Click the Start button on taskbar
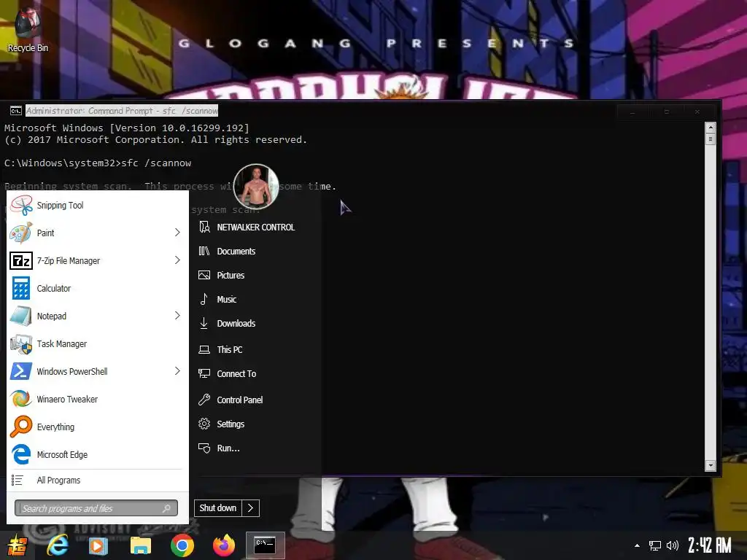The image size is (747, 560). (x=16, y=545)
